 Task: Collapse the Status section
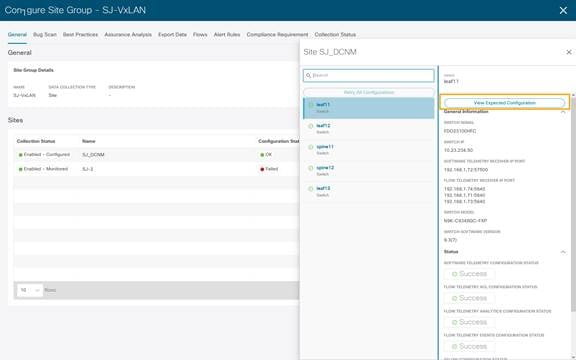(563, 252)
